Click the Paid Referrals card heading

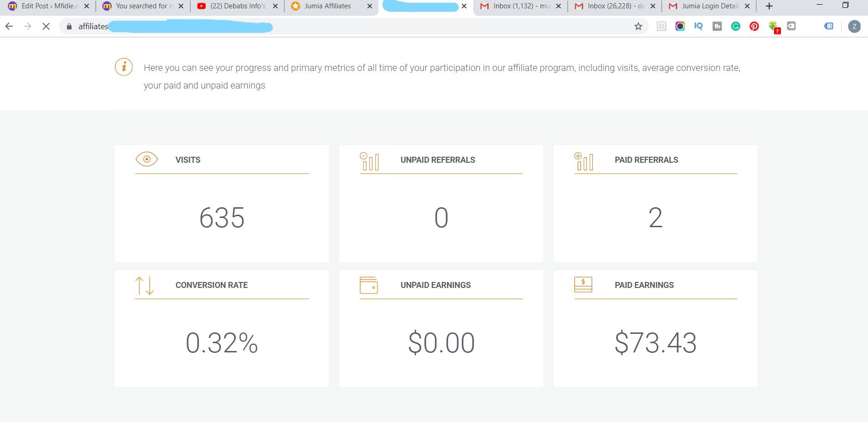coord(646,160)
